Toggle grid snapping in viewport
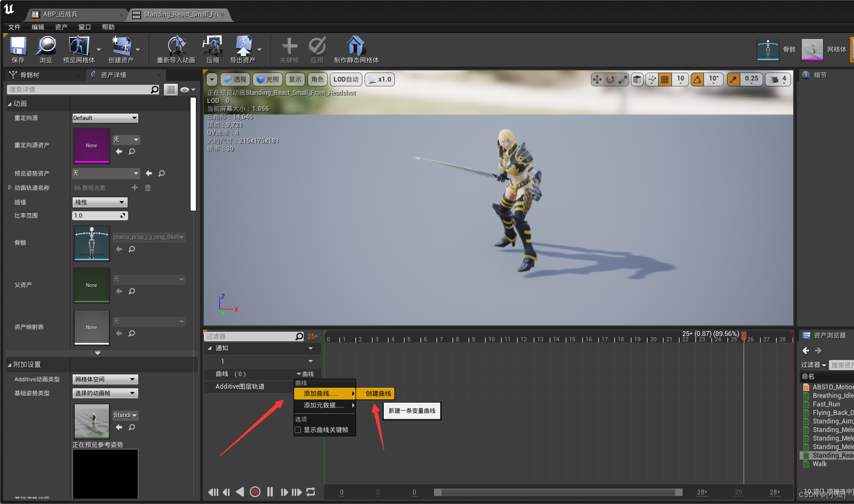Viewport: 854px width, 504px height. (665, 79)
